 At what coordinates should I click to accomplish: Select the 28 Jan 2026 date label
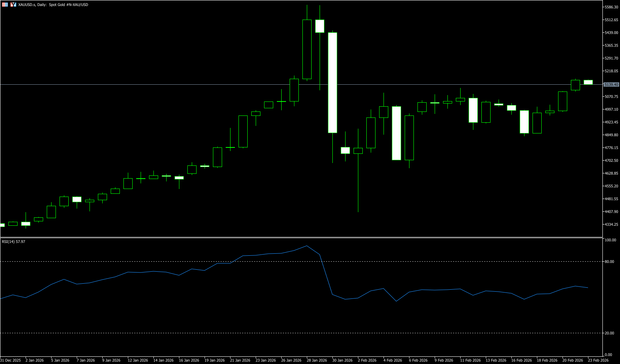pos(317,360)
